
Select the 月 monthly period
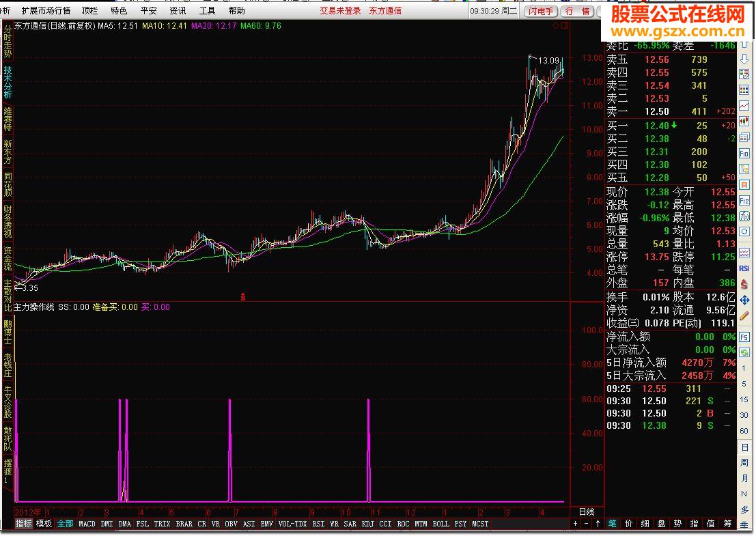click(x=744, y=478)
